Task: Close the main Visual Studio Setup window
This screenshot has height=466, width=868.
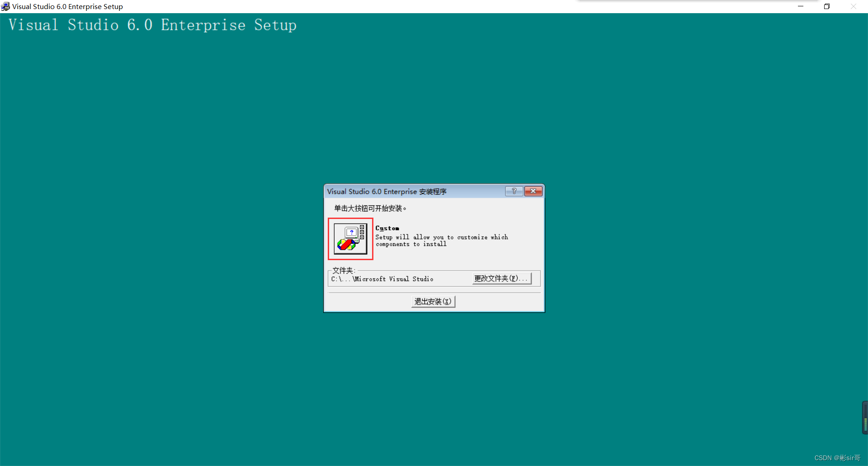Action: 854,6
